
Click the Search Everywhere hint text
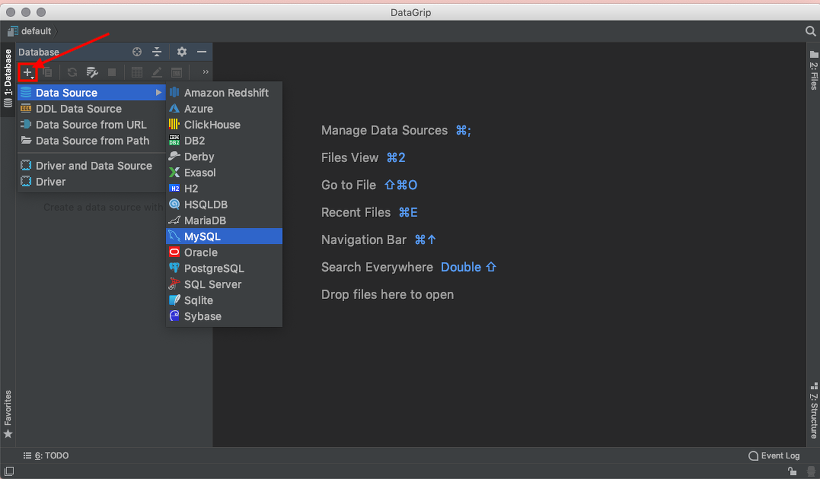coord(377,267)
